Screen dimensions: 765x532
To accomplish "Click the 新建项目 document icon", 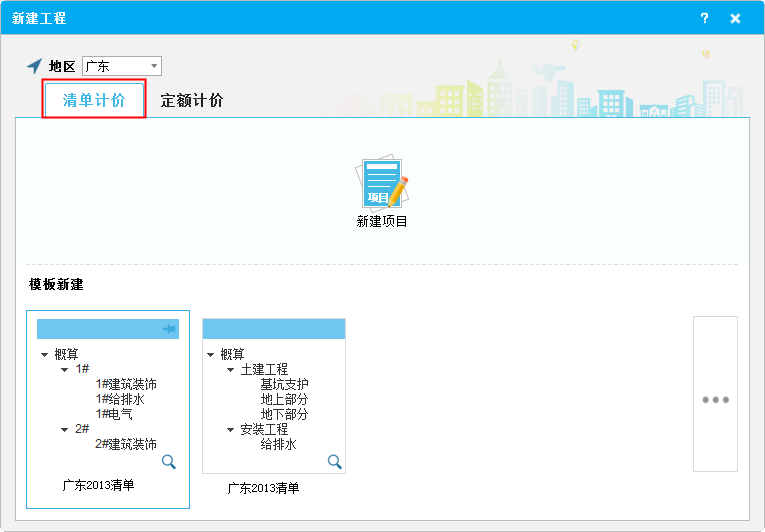I will [x=382, y=183].
